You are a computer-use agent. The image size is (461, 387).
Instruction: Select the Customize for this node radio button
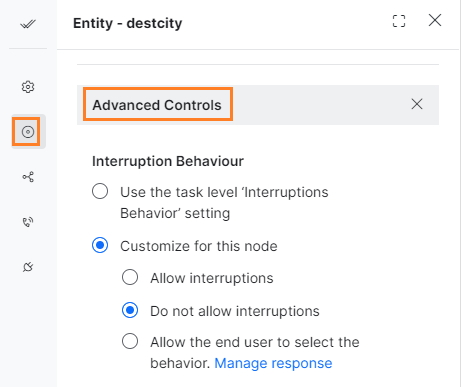point(100,245)
